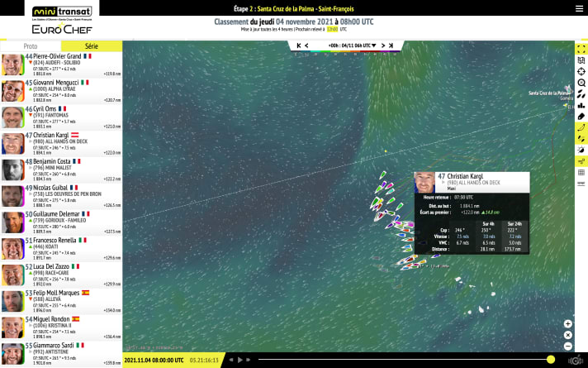Image resolution: width=588 pixels, height=368 pixels.
Task: Select Pierre-Olivier Grand in the ranking list
Action: 61,65
